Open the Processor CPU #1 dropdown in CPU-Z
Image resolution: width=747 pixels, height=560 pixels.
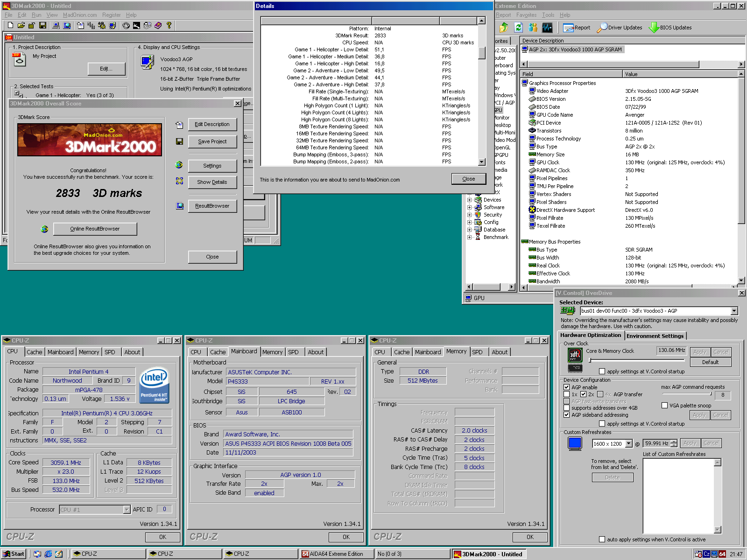[127, 510]
